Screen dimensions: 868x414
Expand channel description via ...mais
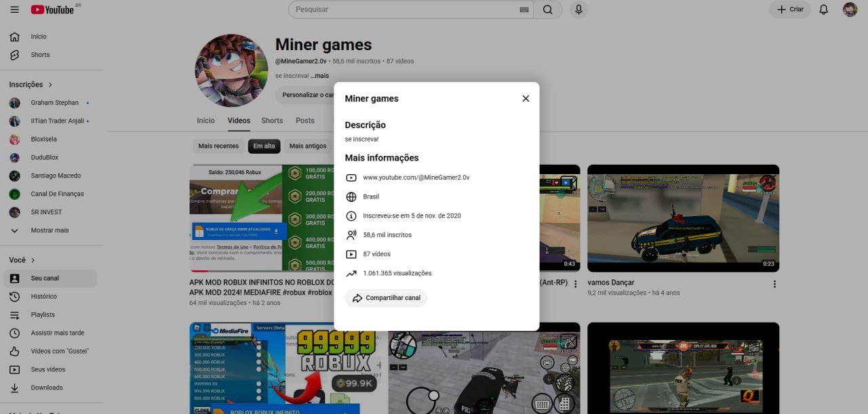coord(319,76)
